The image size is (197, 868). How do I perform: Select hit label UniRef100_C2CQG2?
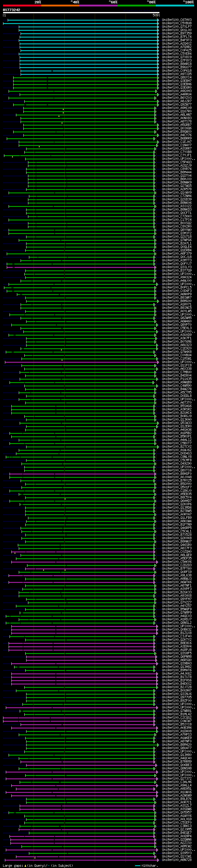[x=177, y=717]
